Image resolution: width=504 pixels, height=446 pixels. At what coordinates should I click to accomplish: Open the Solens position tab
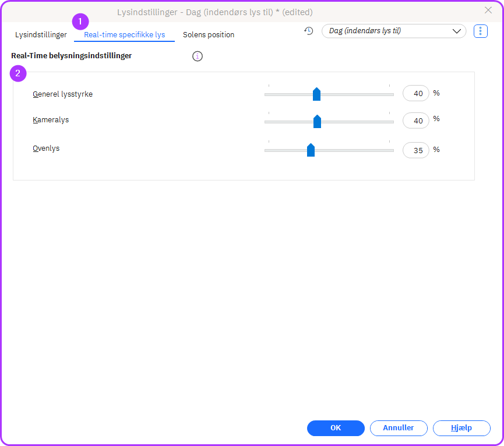209,35
